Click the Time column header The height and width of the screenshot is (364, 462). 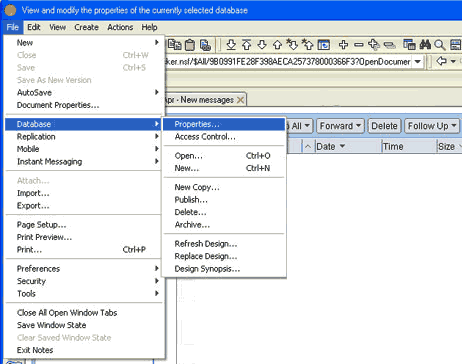[x=409, y=146]
